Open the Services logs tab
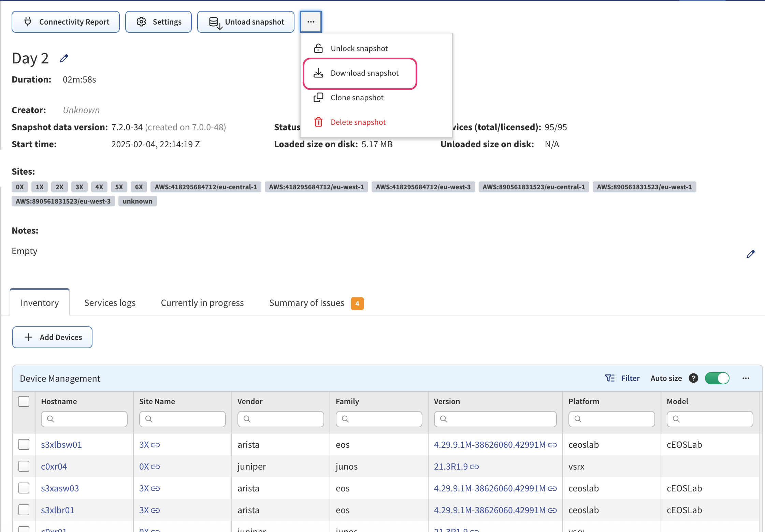 [x=110, y=303]
